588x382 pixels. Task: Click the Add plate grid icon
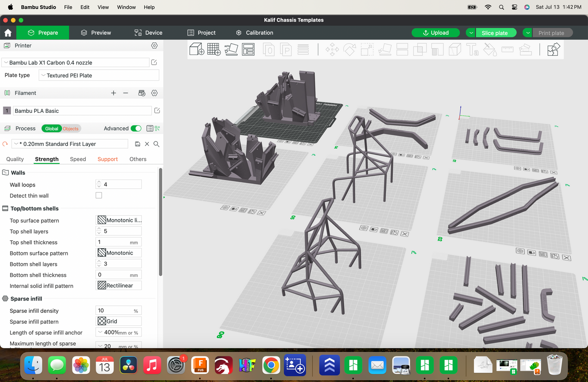coord(214,50)
